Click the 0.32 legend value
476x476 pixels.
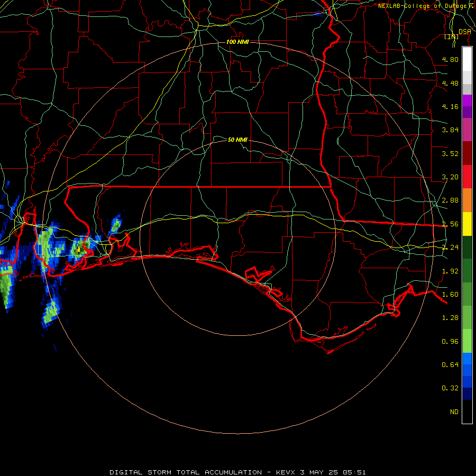[450, 388]
